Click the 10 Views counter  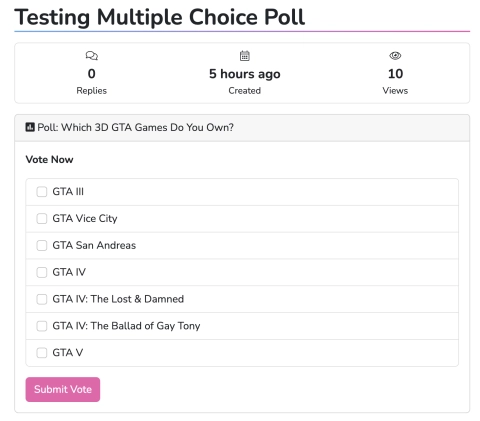[x=395, y=81]
